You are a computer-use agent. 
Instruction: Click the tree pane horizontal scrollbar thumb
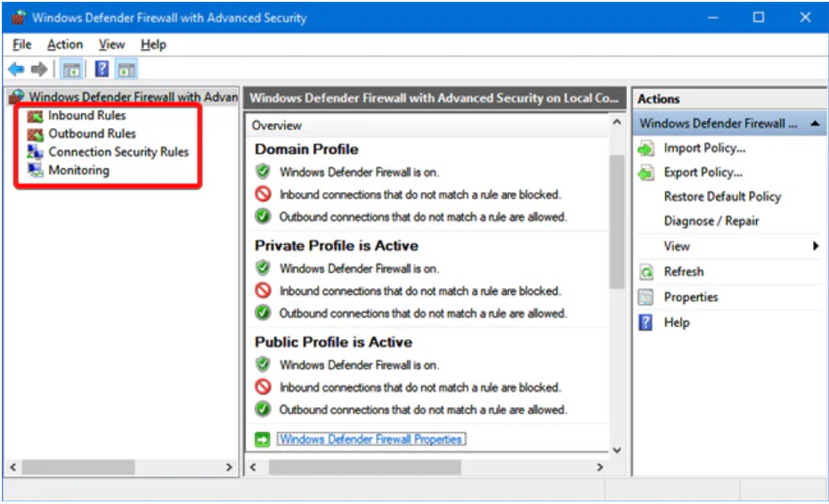[78, 467]
